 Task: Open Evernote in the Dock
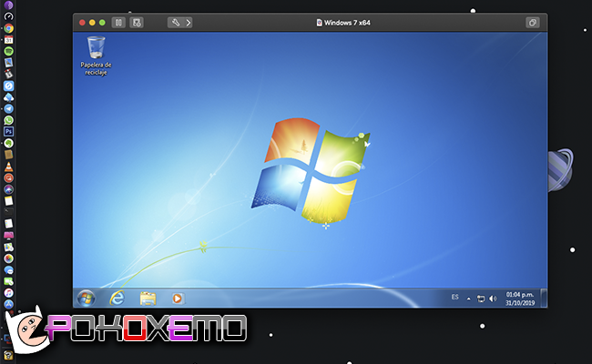click(x=9, y=144)
